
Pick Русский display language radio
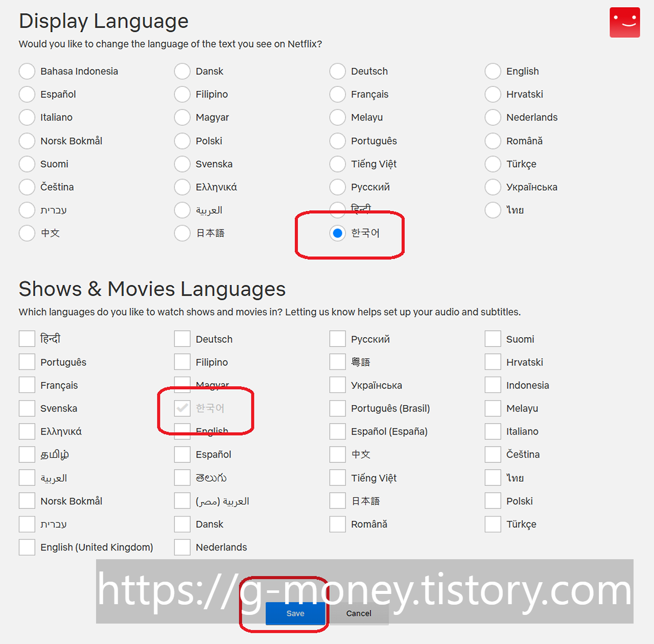[x=338, y=187]
